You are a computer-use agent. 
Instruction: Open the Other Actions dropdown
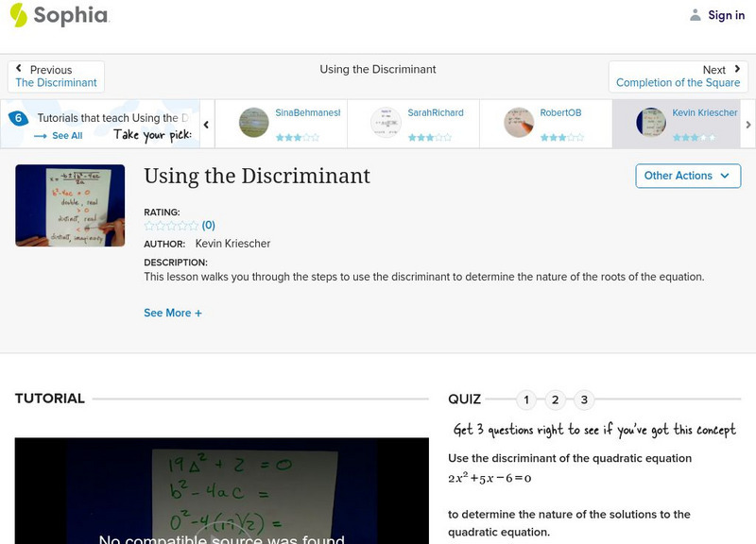(x=687, y=176)
